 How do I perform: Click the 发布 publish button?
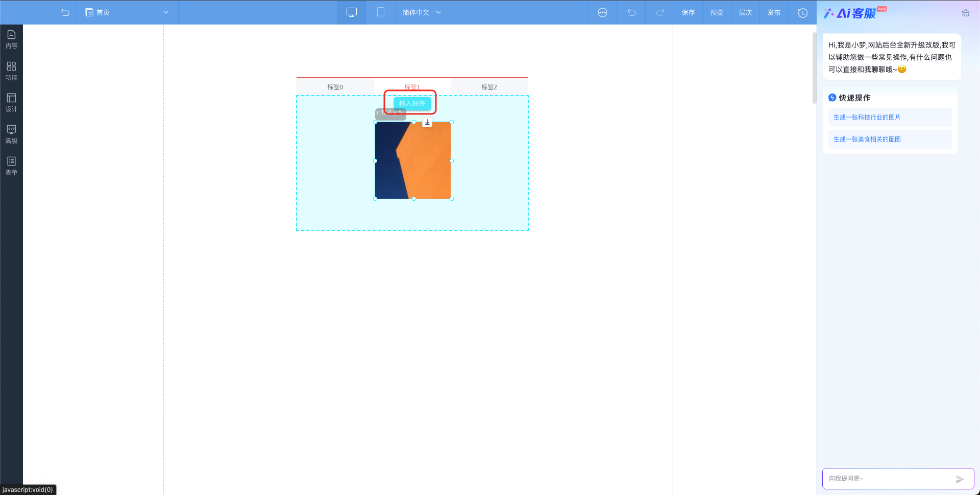(774, 12)
